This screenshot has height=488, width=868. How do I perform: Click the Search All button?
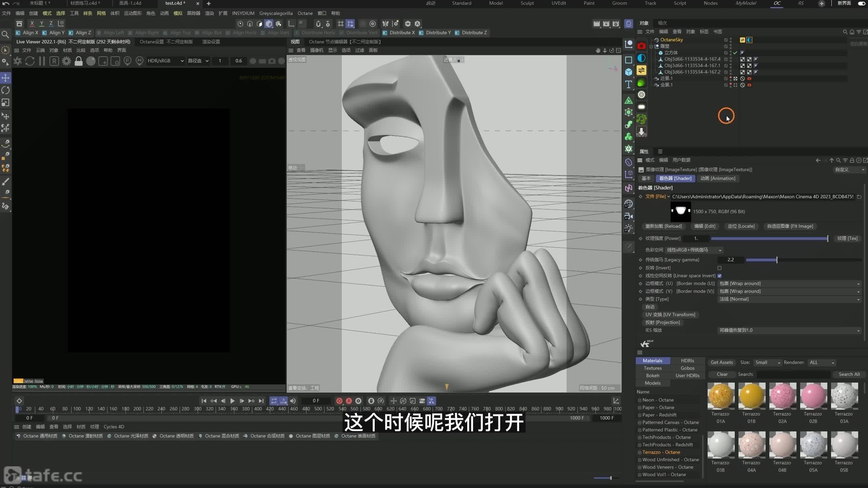click(849, 374)
